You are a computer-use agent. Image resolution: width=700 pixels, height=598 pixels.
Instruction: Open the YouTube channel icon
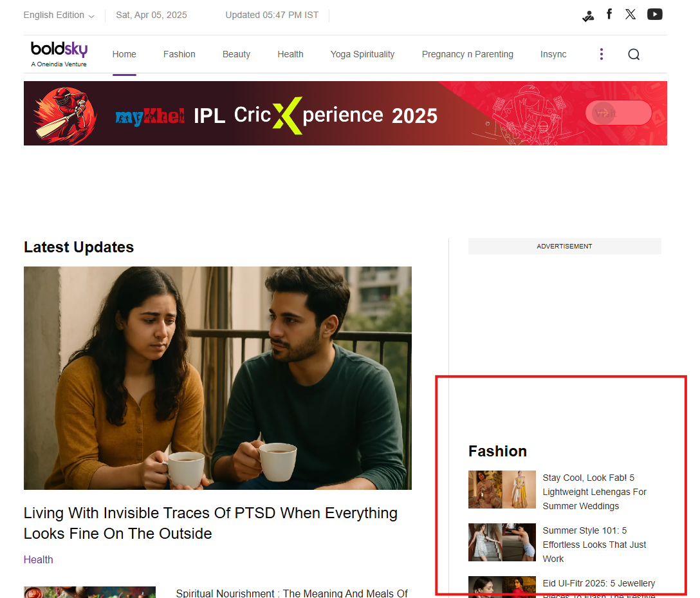(654, 14)
